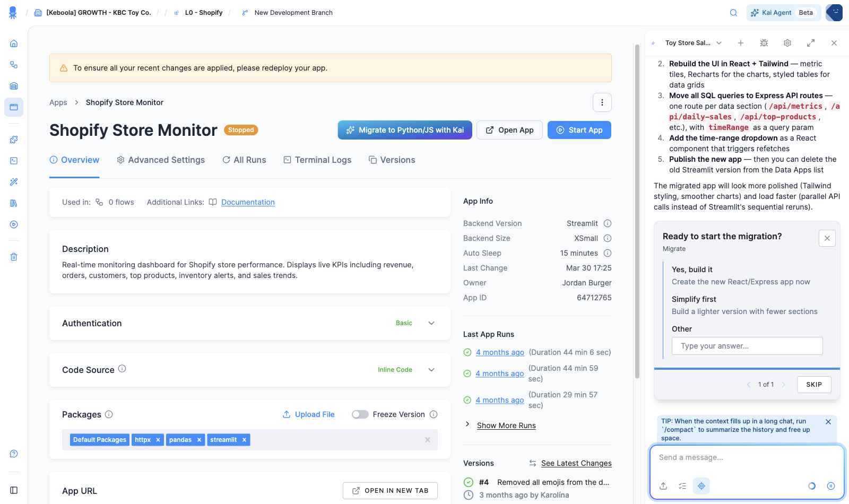Switch to the Advanced Settings tab

click(161, 160)
